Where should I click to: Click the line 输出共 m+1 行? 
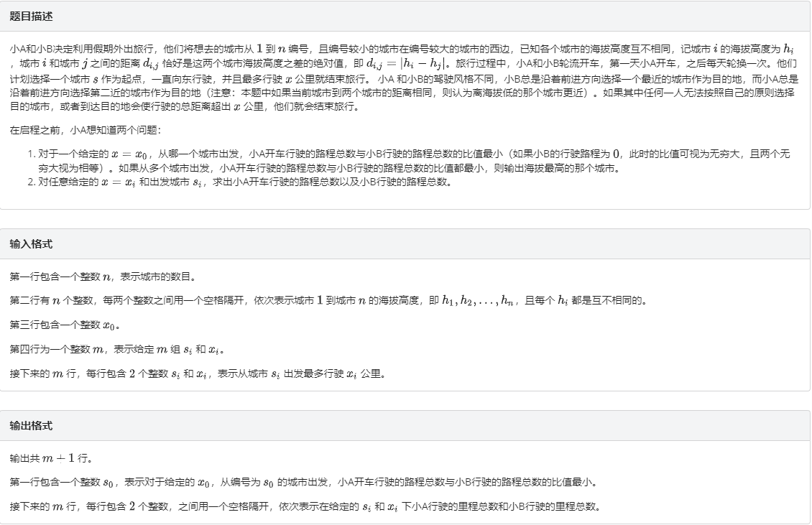pos(51,458)
